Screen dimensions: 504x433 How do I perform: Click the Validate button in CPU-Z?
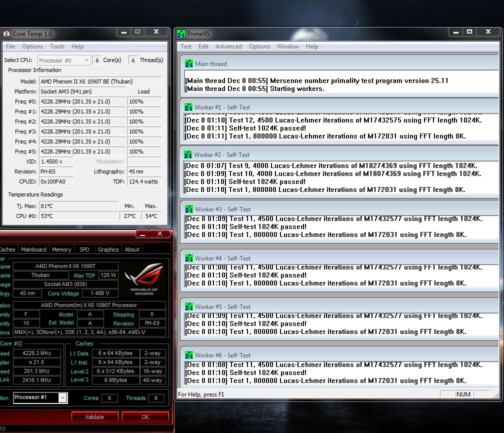point(95,417)
